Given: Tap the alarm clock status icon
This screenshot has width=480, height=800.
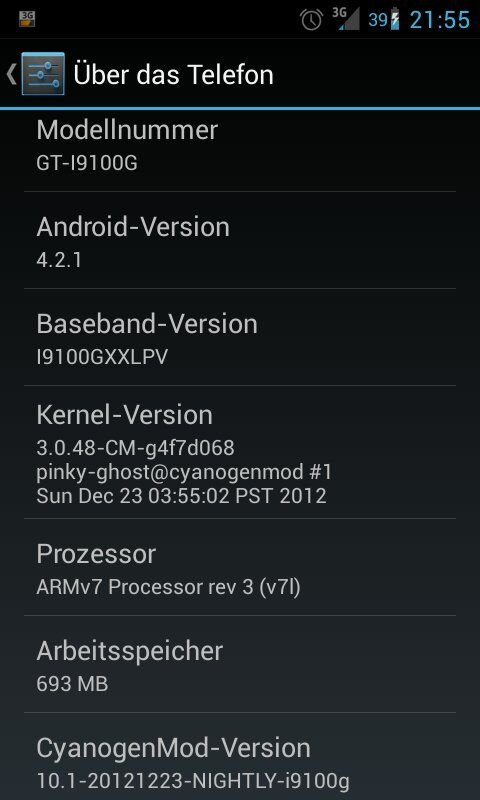Looking at the screenshot, I should pyautogui.click(x=311, y=20).
